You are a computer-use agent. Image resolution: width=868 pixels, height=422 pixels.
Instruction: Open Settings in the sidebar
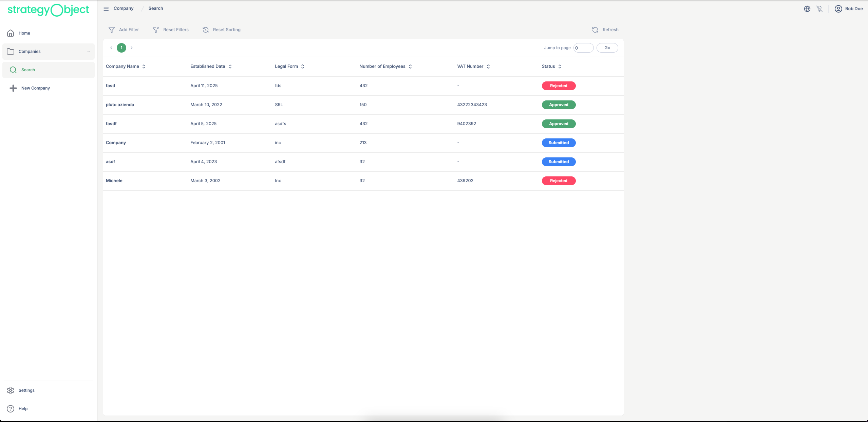coord(26,390)
